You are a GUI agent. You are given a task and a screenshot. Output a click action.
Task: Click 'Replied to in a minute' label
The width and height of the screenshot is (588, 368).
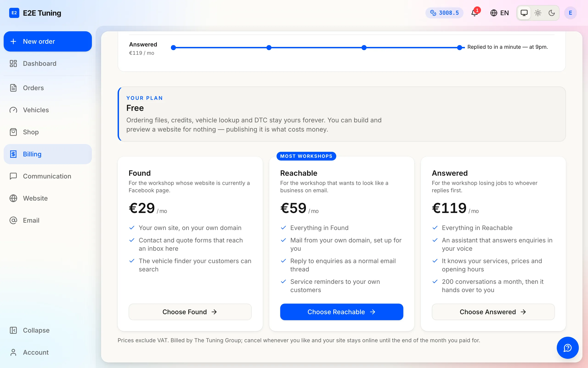(507, 47)
